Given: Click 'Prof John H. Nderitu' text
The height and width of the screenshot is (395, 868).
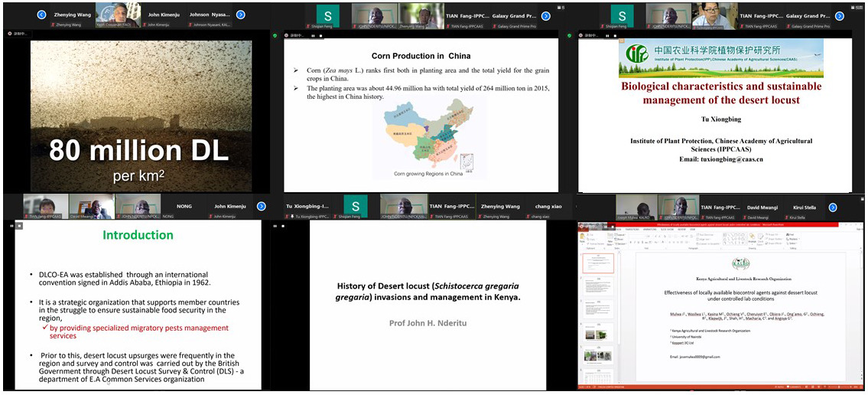Looking at the screenshot, I should coord(429,323).
